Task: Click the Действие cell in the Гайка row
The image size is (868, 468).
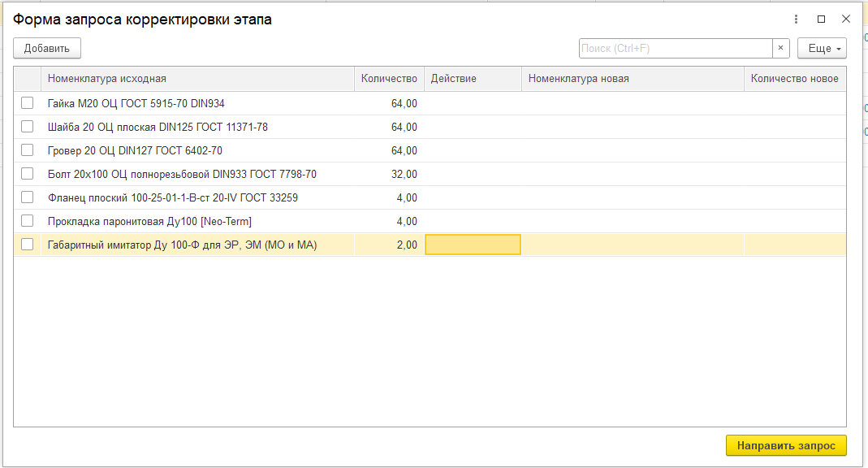Action: pyautogui.click(x=473, y=103)
